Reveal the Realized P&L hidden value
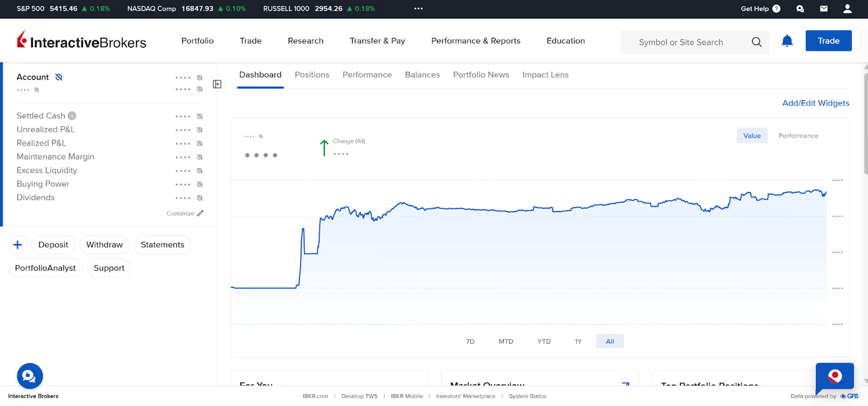Viewport: 868px width, 406px height. 200,144
